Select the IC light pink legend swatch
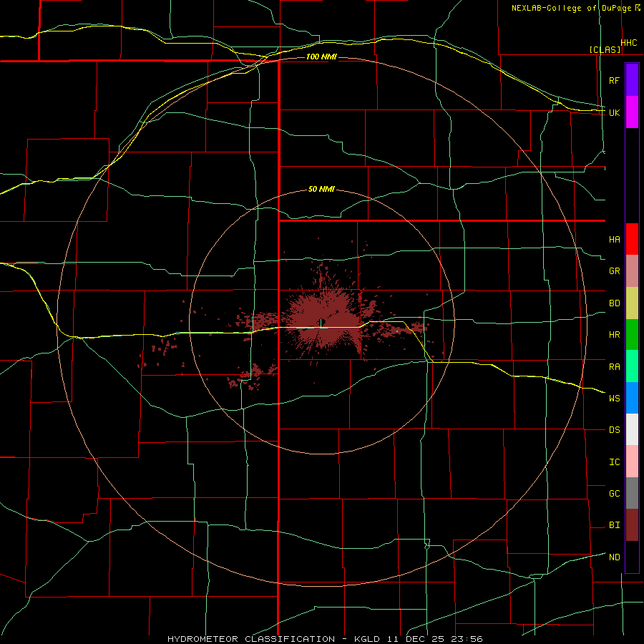 pyautogui.click(x=632, y=462)
